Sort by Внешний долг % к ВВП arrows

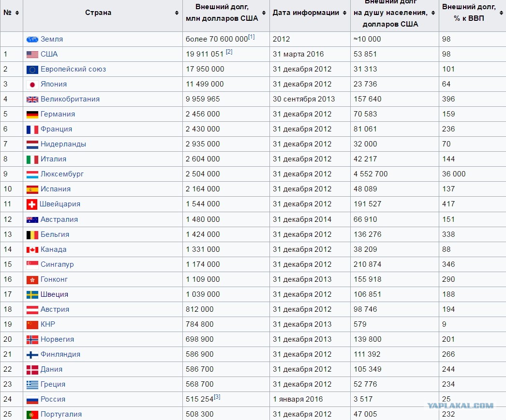(501, 13)
